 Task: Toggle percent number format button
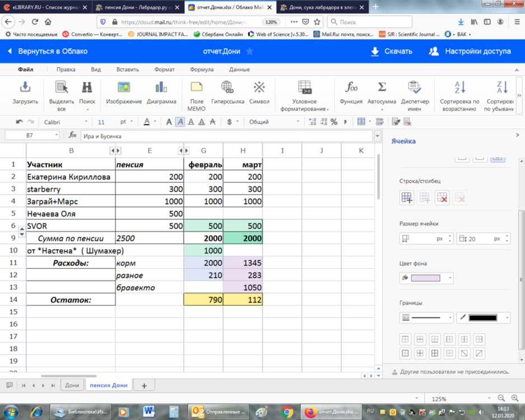[334, 122]
